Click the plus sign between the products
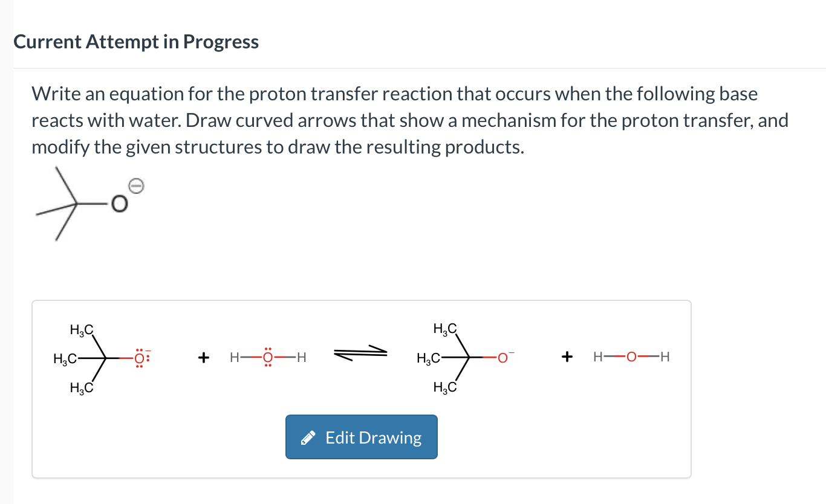The height and width of the screenshot is (504, 826). click(567, 357)
